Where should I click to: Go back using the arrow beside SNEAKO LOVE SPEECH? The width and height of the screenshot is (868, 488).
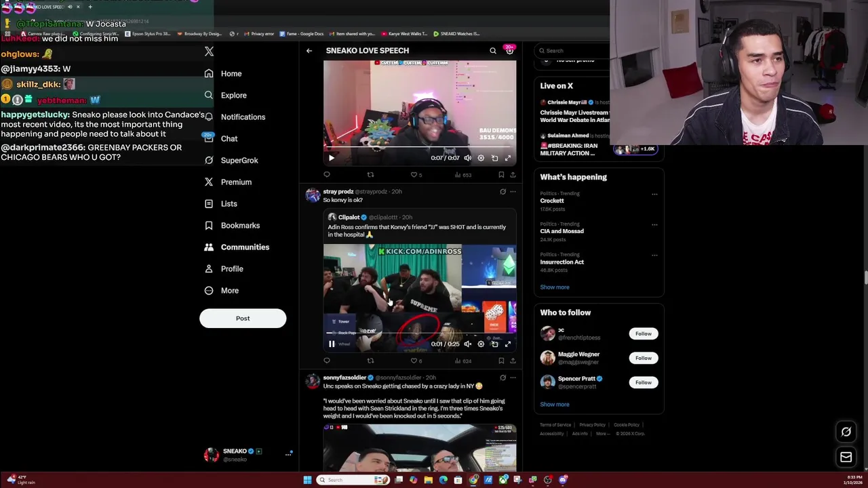[309, 51]
